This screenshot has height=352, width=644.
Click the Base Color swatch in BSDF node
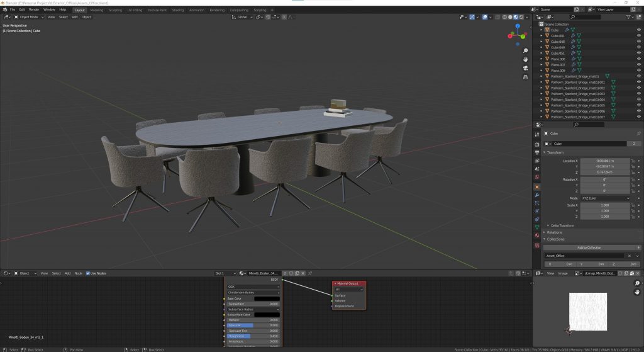(267, 298)
